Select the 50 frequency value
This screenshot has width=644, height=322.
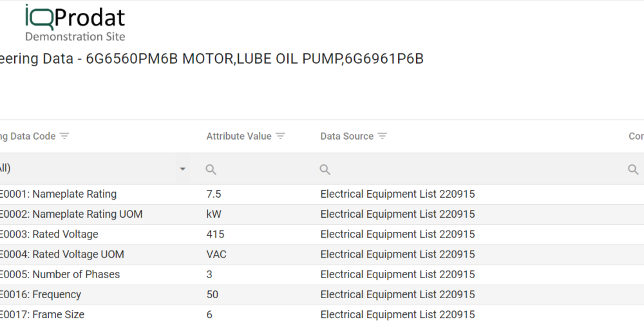click(212, 294)
